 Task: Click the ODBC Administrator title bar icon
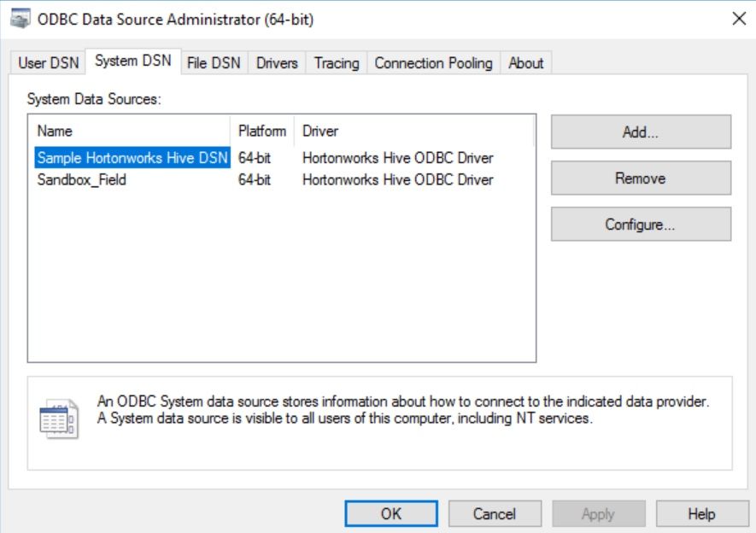(x=18, y=20)
